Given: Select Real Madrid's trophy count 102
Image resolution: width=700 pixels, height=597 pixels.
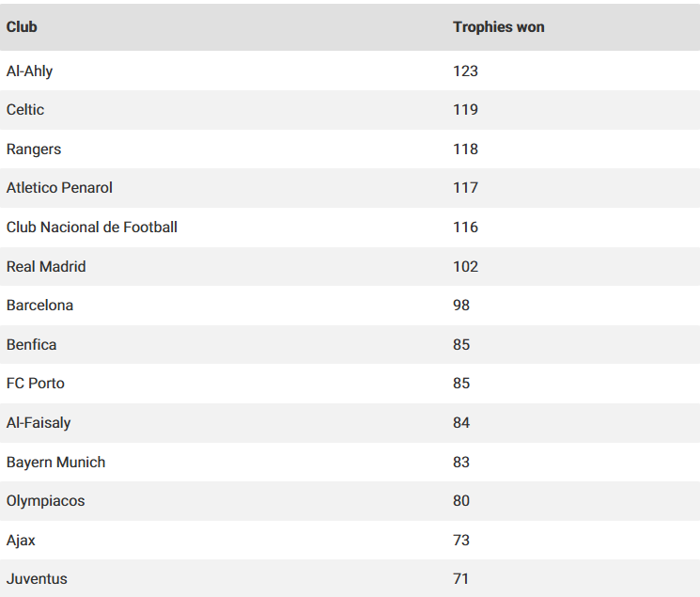Looking at the screenshot, I should tap(465, 267).
